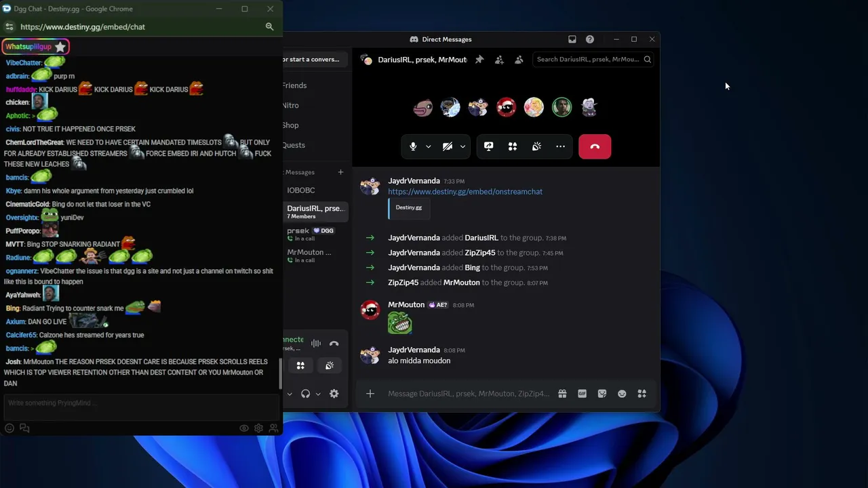Viewport: 868px width, 488px height.
Task: Expand mic options arrow in user panel
Action: [290, 394]
